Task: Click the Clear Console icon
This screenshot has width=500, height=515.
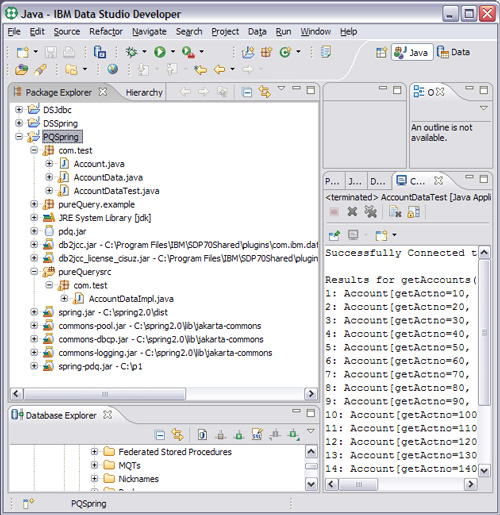Action: (x=395, y=212)
